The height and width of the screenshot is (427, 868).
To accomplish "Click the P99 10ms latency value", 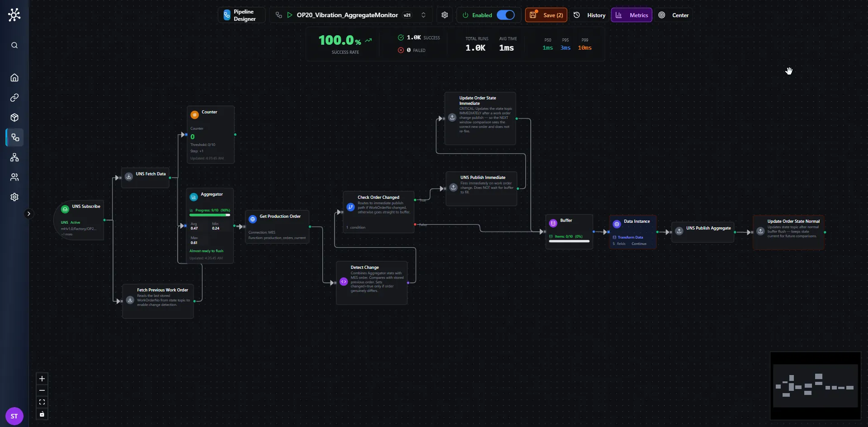I will (x=585, y=48).
